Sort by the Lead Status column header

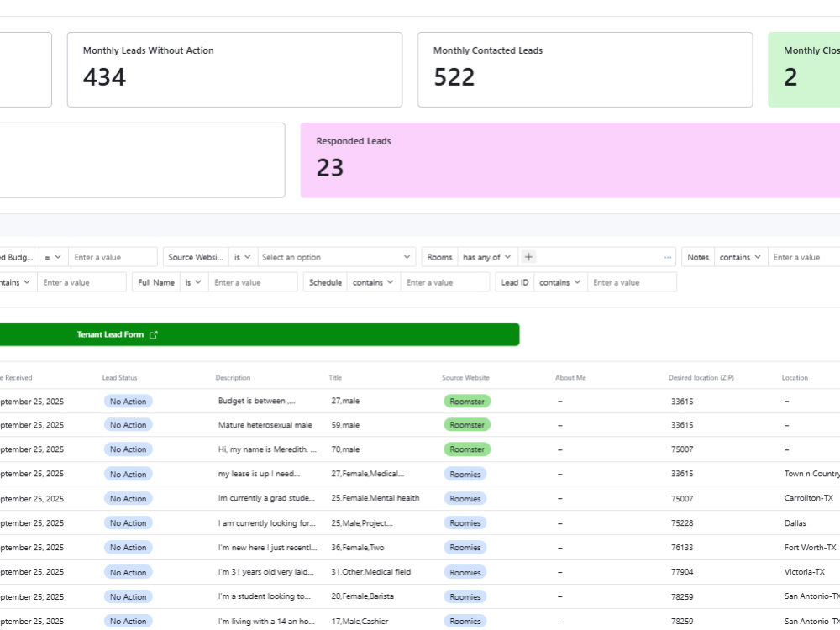point(119,378)
